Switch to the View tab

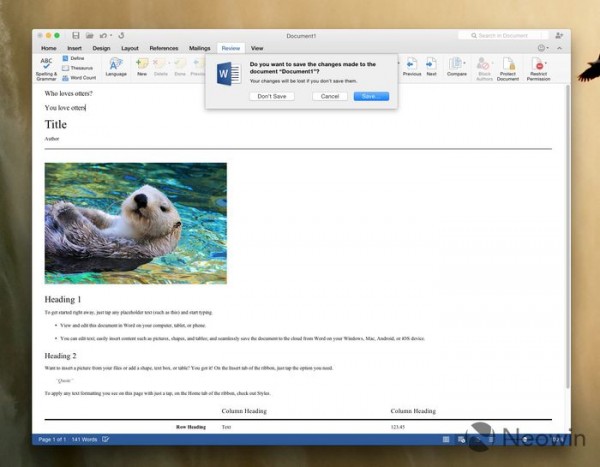pyautogui.click(x=257, y=48)
